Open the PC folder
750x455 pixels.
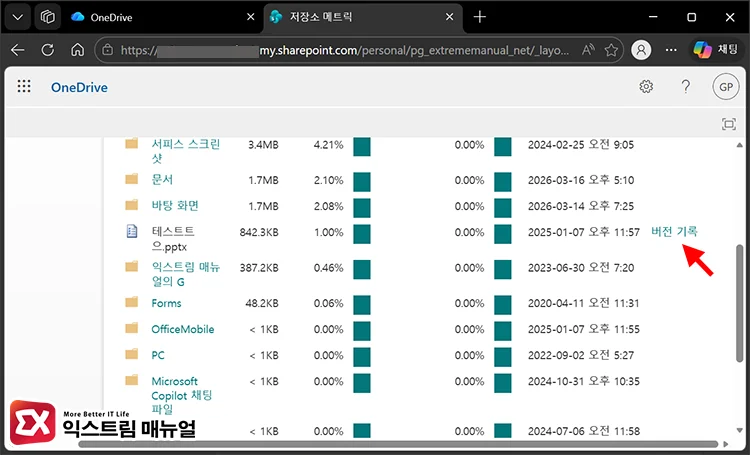[158, 355]
